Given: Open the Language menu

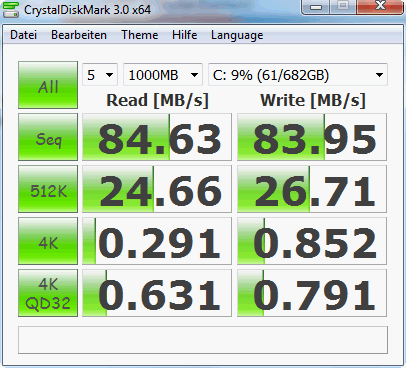Looking at the screenshot, I should (237, 35).
